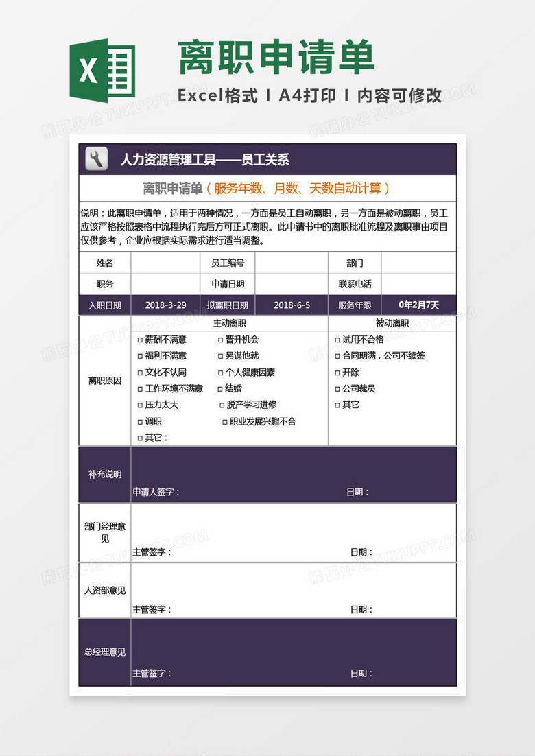
Task: Check the 工作环境不满意 option
Action: [x=140, y=388]
